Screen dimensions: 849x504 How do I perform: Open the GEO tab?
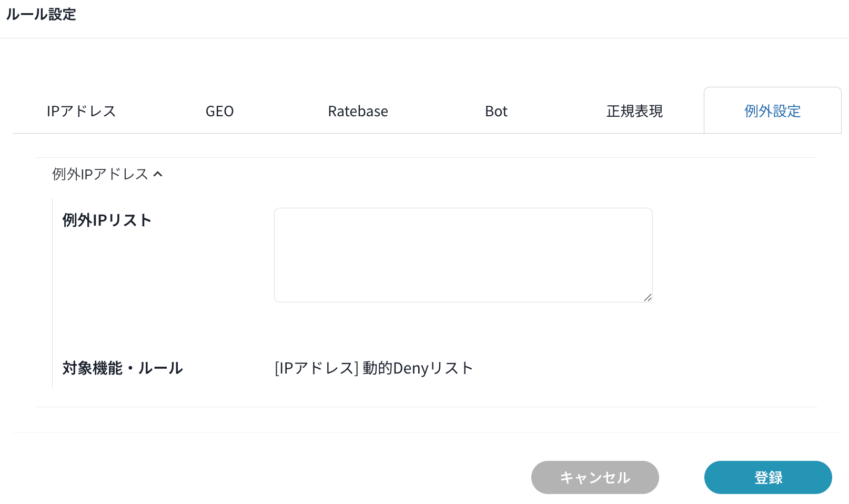pos(219,111)
